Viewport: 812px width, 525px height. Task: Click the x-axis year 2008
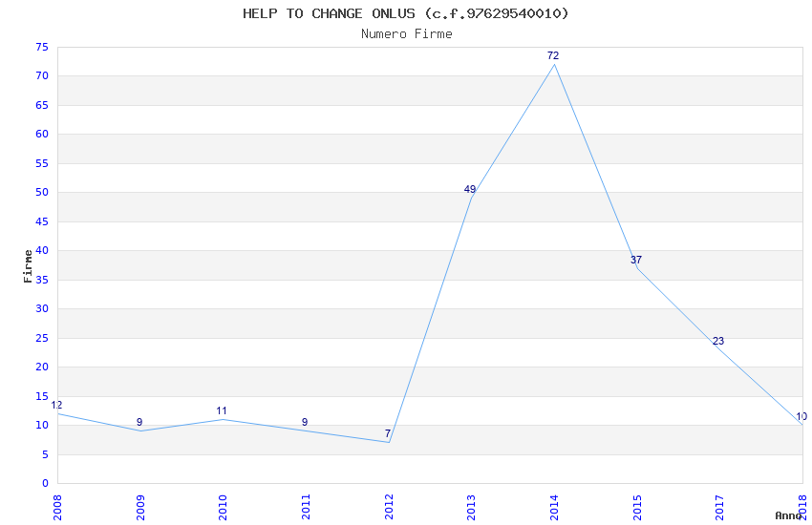click(x=57, y=508)
